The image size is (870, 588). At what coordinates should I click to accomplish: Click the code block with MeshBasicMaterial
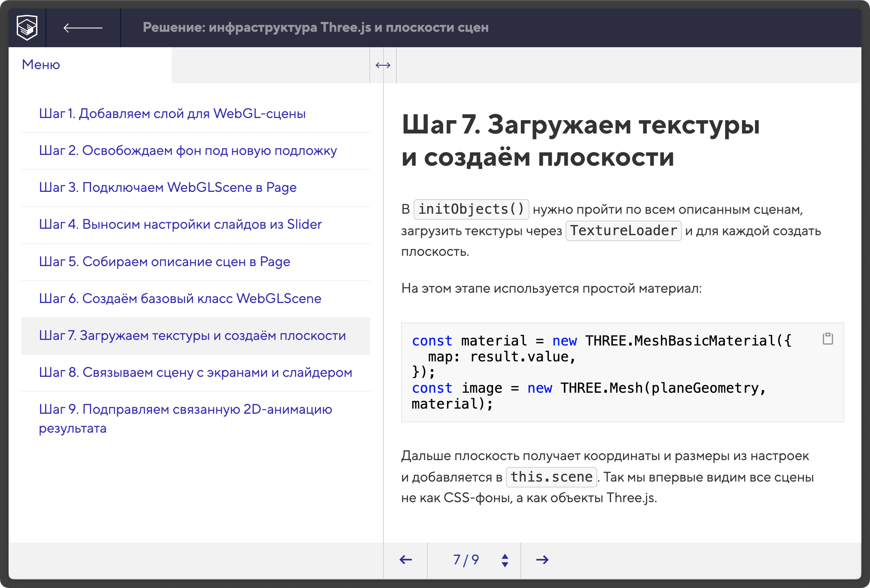click(601, 372)
